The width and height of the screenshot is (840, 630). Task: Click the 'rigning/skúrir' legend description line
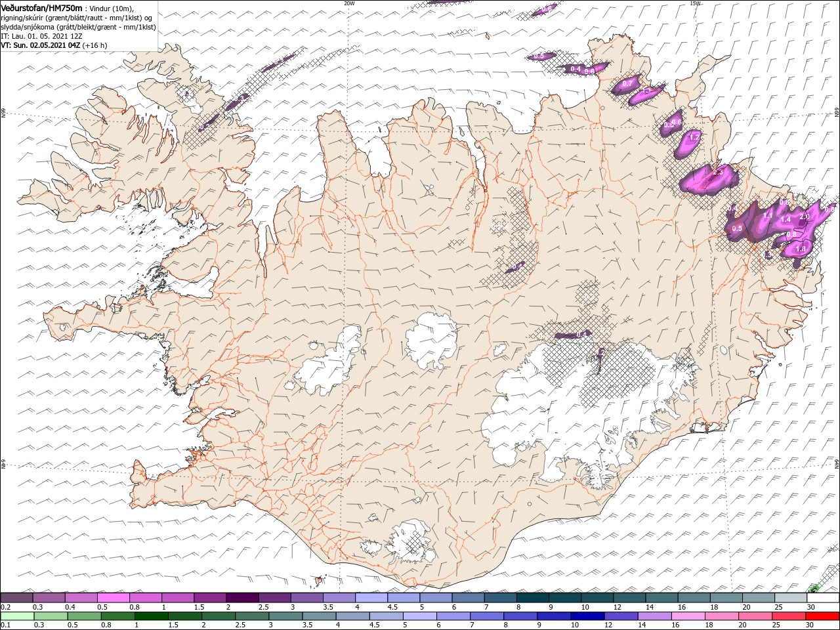tap(75, 18)
